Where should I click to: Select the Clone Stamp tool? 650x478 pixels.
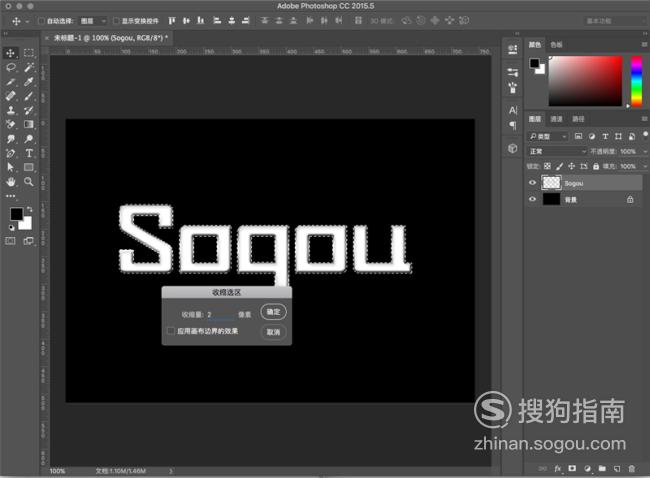[x=11, y=110]
